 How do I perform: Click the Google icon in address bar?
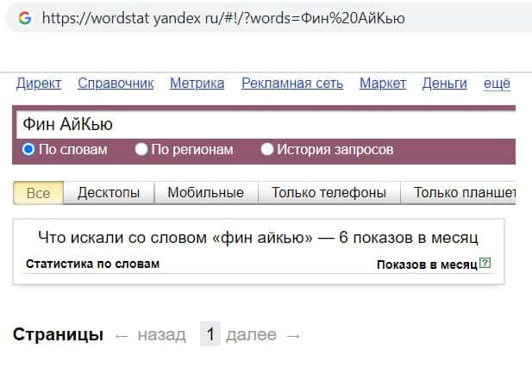24,17
